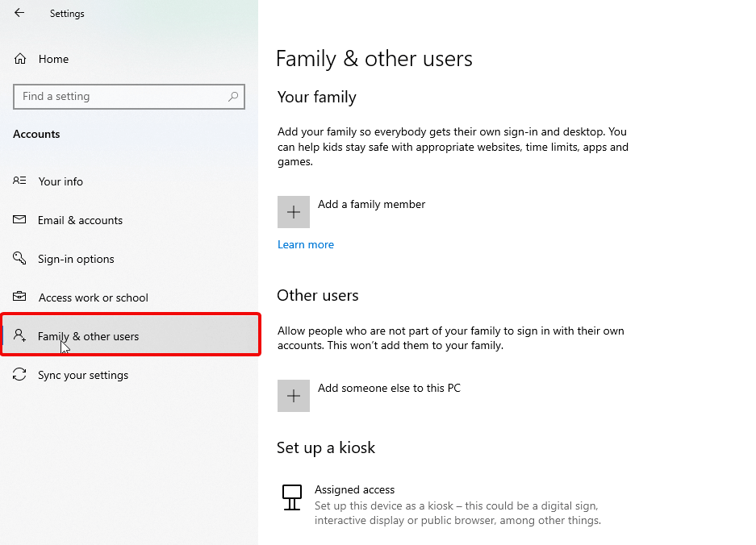Open the Home page
This screenshot has width=756, height=545.
tap(53, 59)
